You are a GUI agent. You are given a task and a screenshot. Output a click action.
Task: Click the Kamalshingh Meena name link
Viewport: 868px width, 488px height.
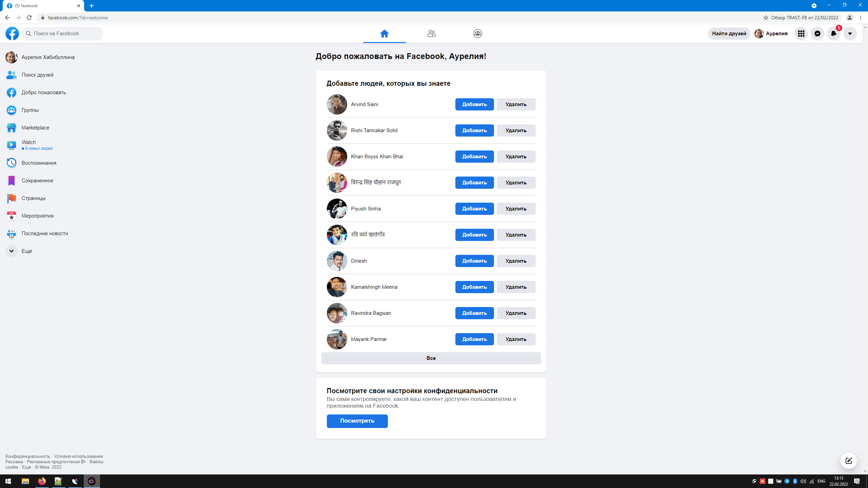pos(374,287)
